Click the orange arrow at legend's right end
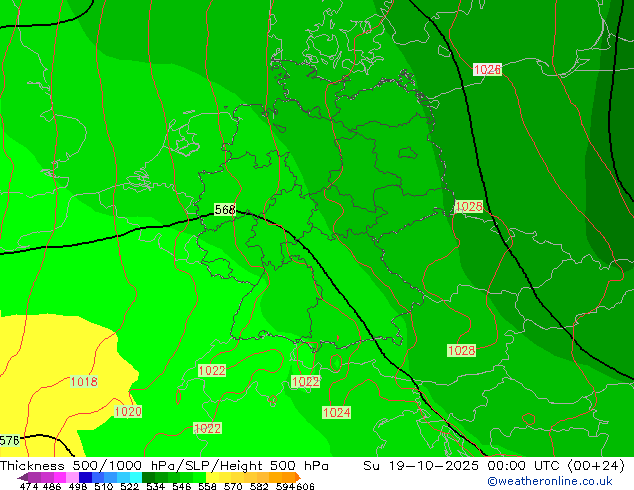The image size is (634, 490). [x=298, y=477]
